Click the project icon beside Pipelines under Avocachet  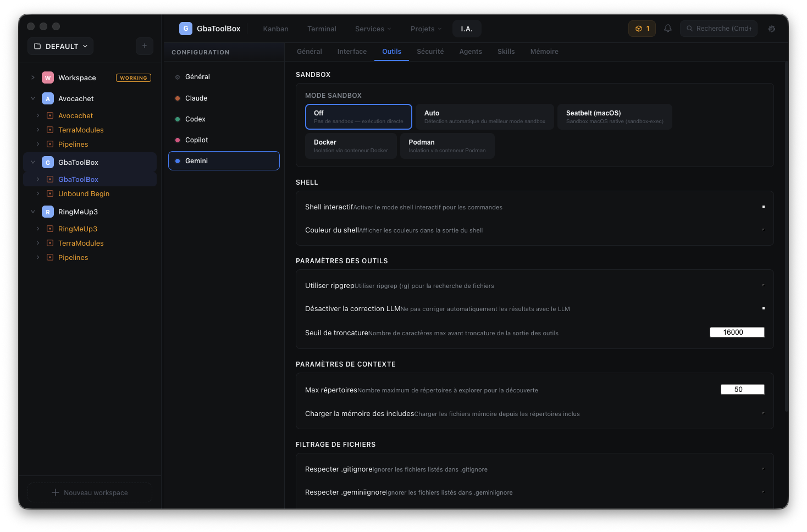click(50, 145)
